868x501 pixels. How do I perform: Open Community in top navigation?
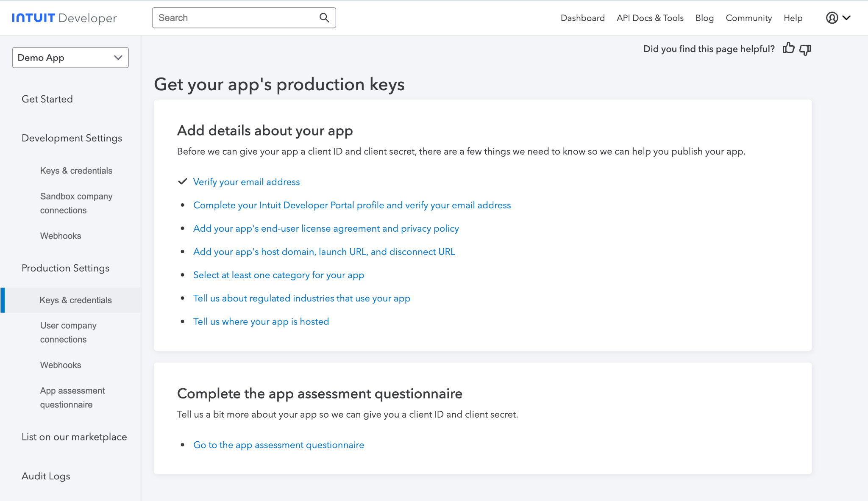[748, 18]
